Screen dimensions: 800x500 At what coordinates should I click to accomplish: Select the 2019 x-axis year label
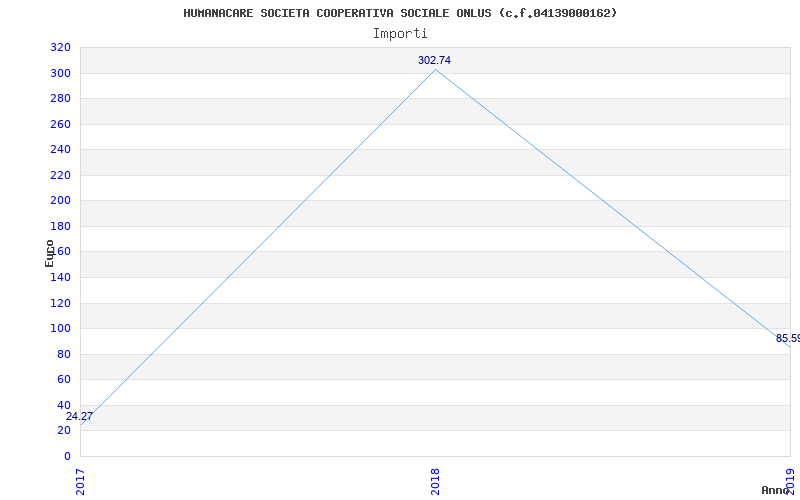pos(790,482)
